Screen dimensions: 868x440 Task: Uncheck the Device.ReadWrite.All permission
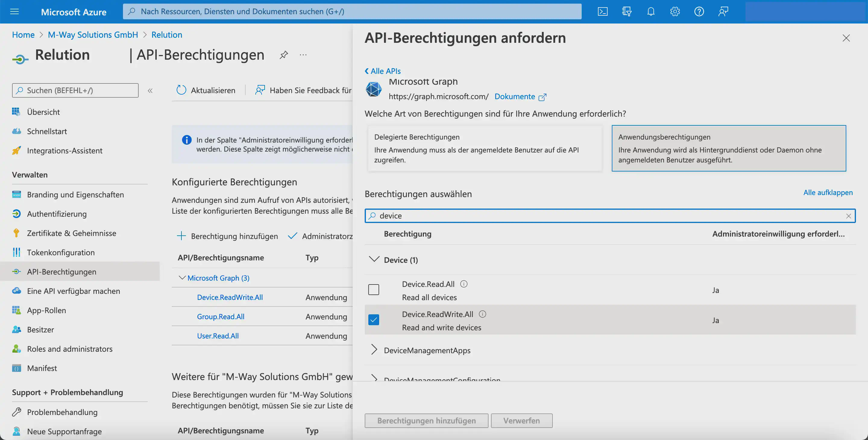tap(373, 320)
